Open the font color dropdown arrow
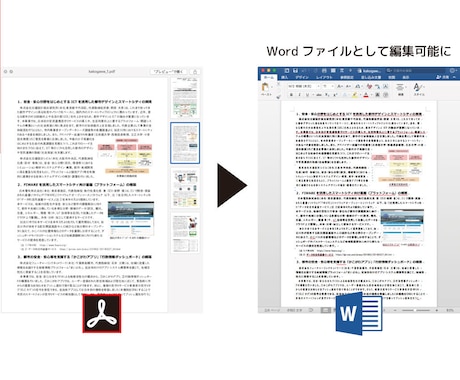This screenshot has width=460, height=380. [371, 95]
